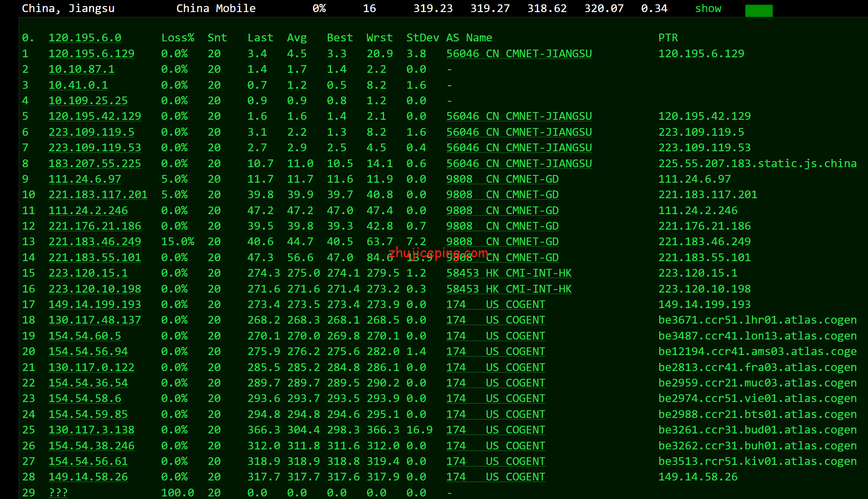Open hop 22 IP 154.54.36.54

click(x=88, y=383)
